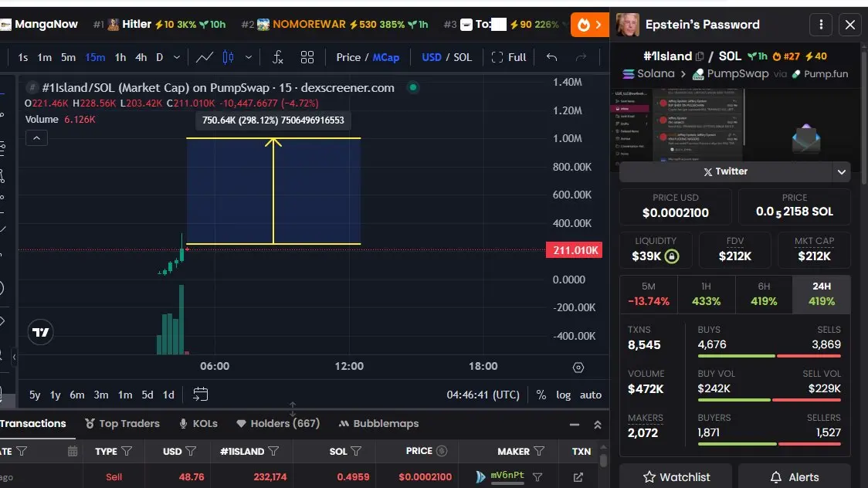This screenshot has height=488, width=868.
Task: Expand the Twitter links dropdown chevron
Action: coord(842,171)
